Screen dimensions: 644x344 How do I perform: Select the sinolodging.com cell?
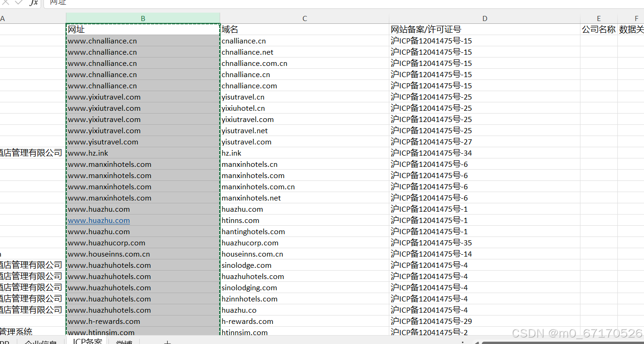[x=305, y=287]
